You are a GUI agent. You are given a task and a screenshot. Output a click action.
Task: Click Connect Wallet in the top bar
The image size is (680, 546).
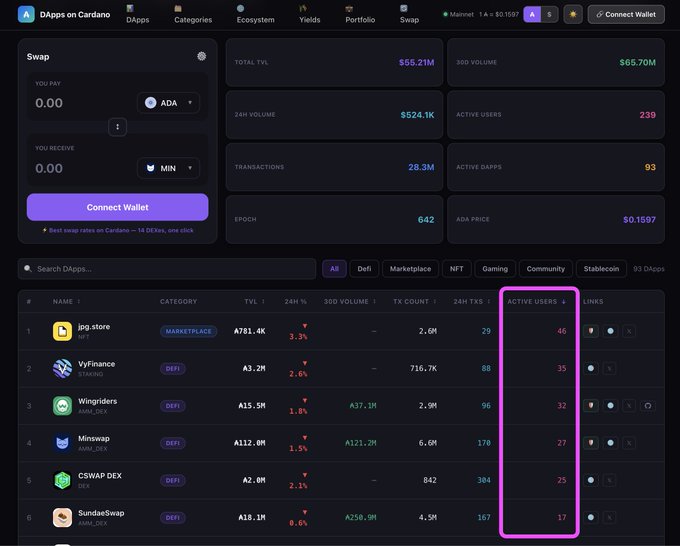click(x=626, y=14)
